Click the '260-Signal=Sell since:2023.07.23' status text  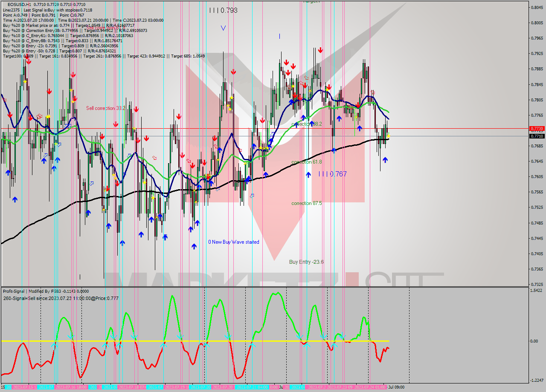(x=61, y=298)
